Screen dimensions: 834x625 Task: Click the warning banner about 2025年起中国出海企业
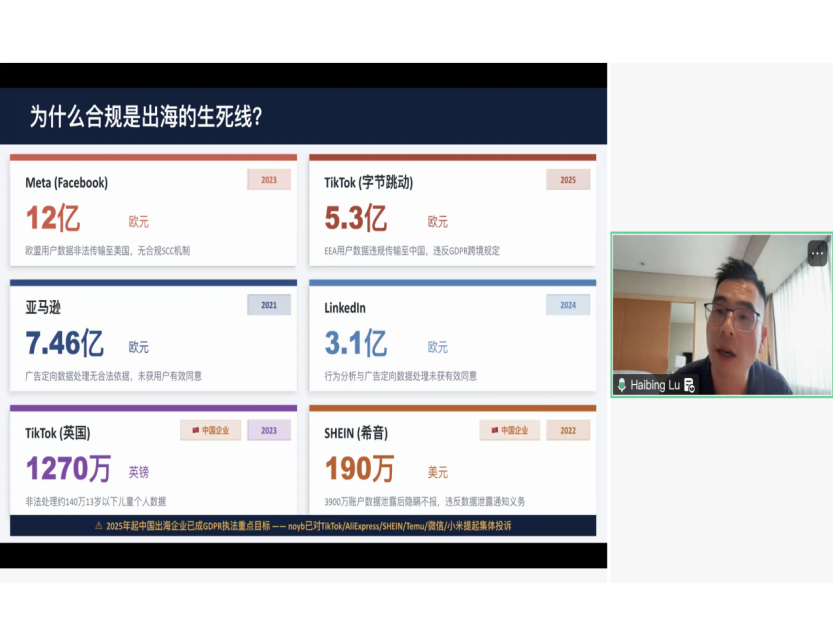click(x=303, y=526)
